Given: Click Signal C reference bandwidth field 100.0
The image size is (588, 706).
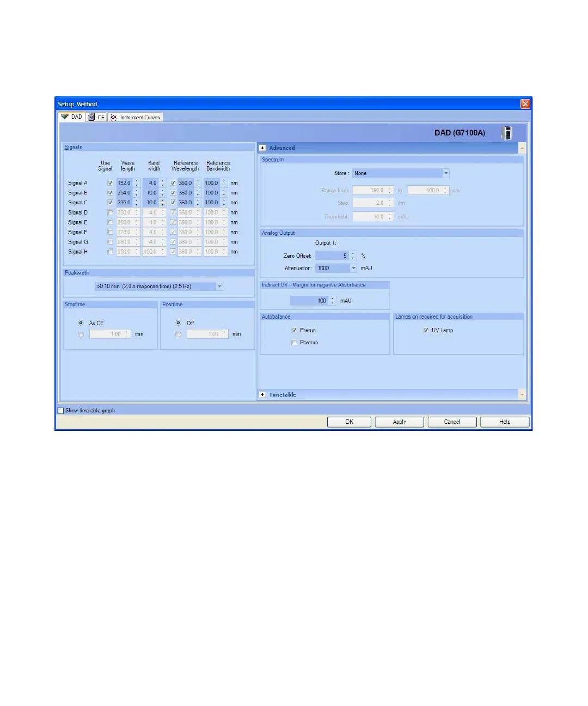Looking at the screenshot, I should [x=212, y=203].
